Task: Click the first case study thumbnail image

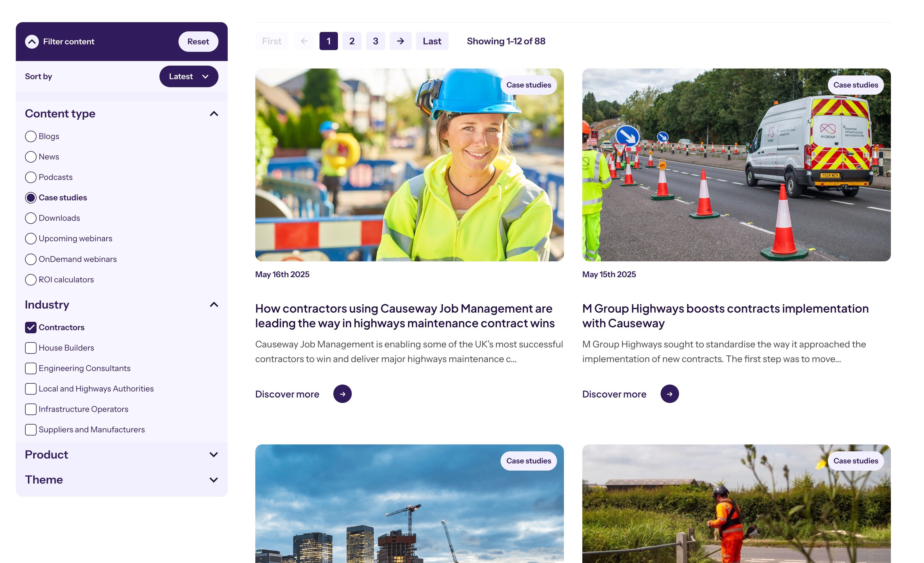Action: point(409,164)
